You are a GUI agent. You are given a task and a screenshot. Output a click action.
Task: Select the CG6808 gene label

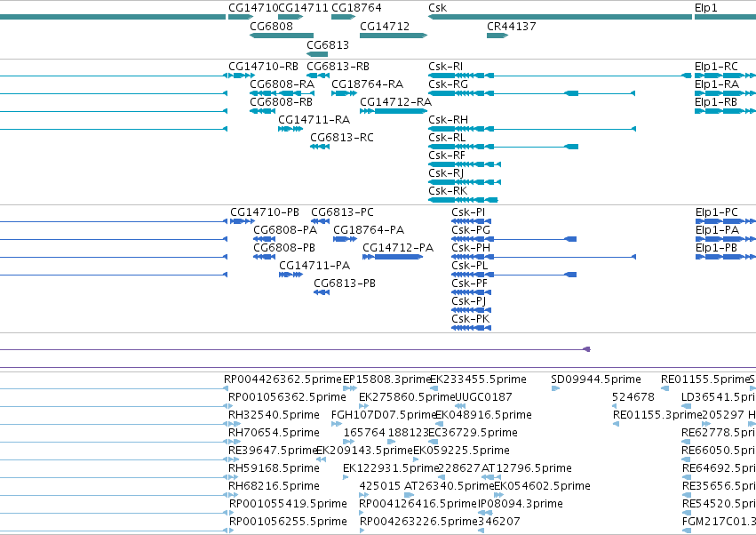click(x=272, y=26)
